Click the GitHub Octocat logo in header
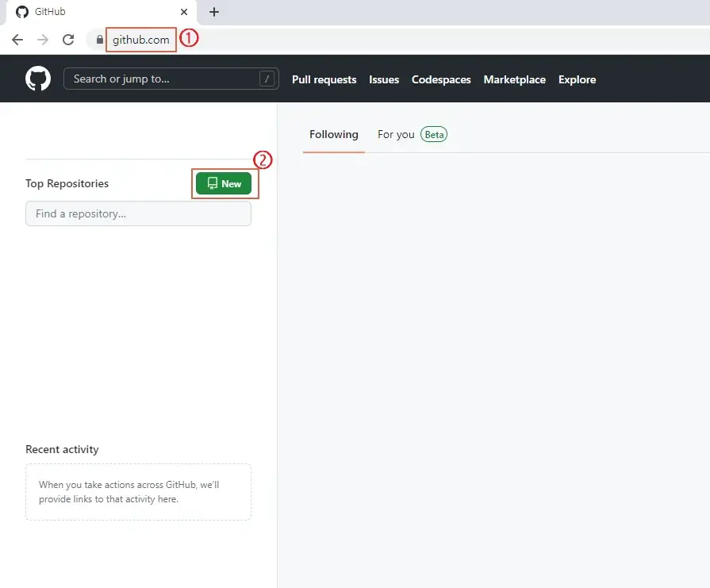Image resolution: width=710 pixels, height=588 pixels. [x=38, y=79]
